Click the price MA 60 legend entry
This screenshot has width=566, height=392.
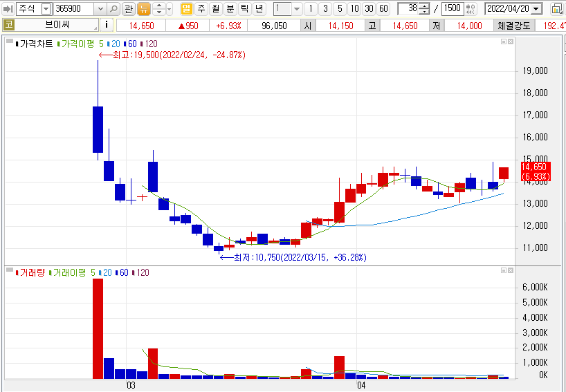pyautogui.click(x=131, y=44)
